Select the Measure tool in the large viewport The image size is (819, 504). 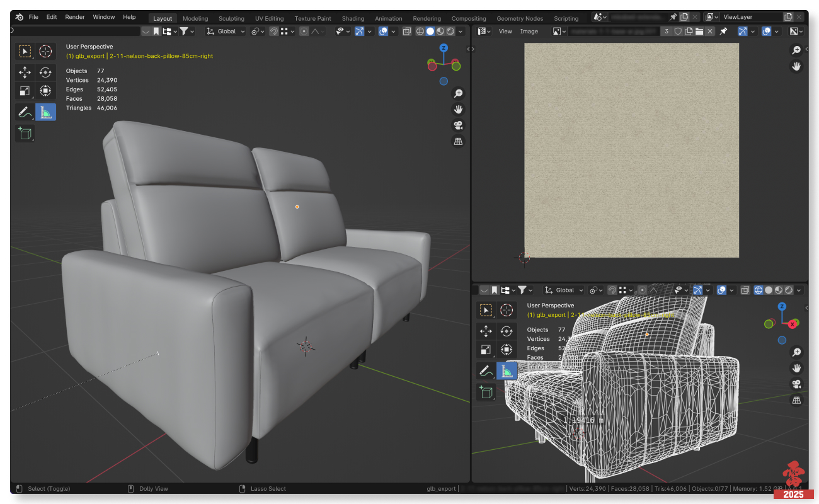point(45,112)
